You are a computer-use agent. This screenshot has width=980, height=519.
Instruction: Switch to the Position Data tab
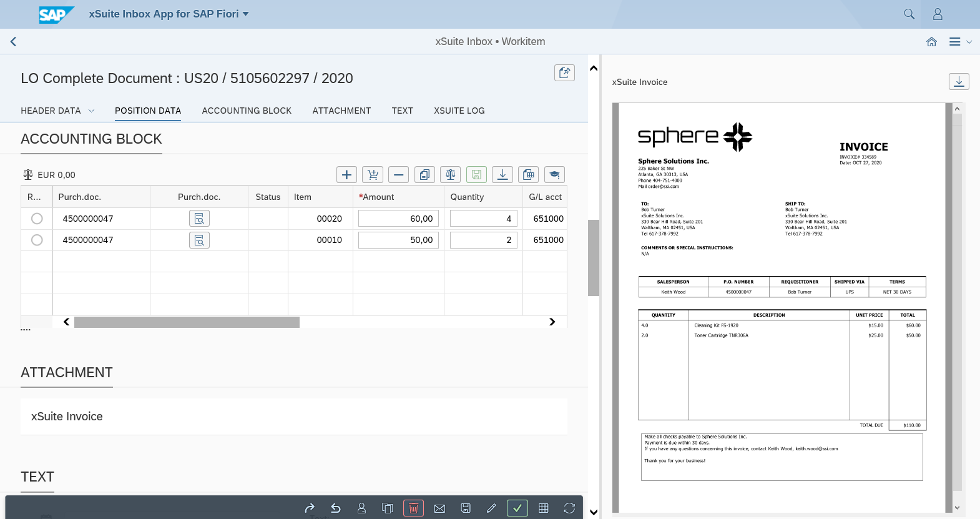[148, 111]
